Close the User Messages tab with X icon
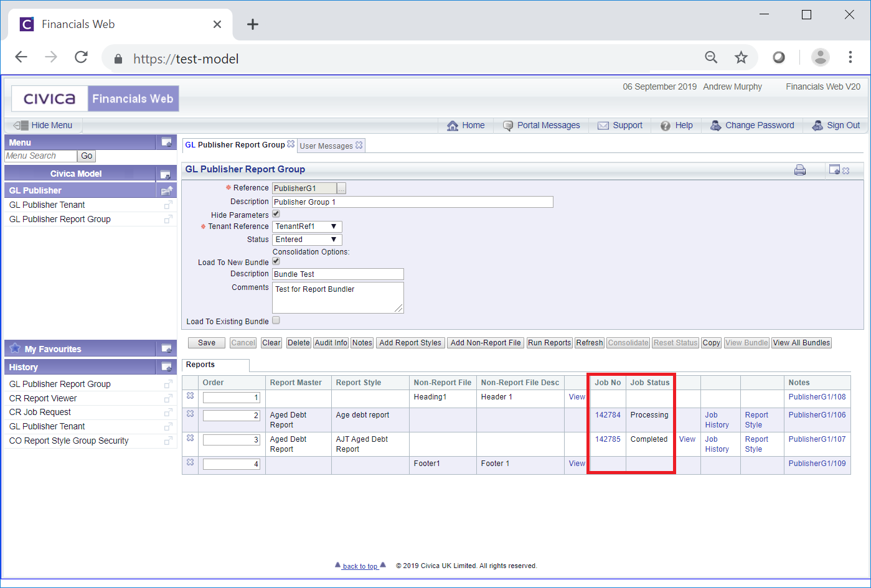Viewport: 871px width, 588px height. click(359, 146)
